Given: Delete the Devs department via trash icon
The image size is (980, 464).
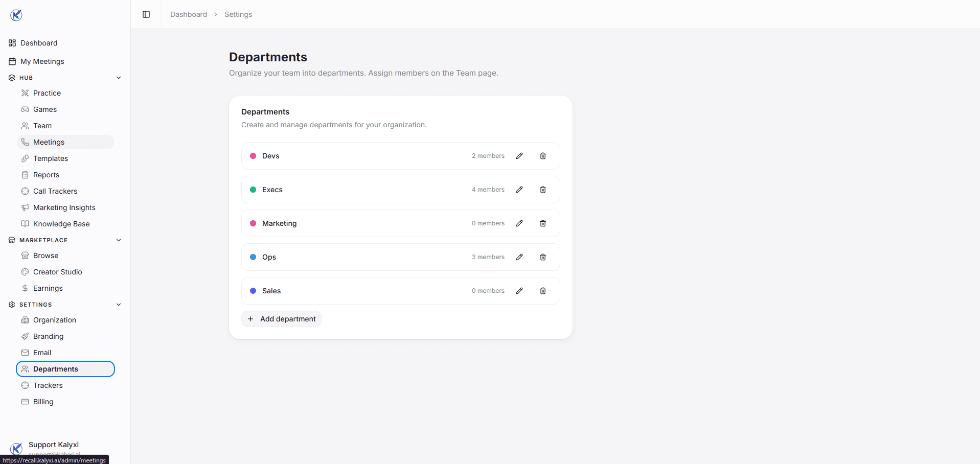Looking at the screenshot, I should click(543, 156).
